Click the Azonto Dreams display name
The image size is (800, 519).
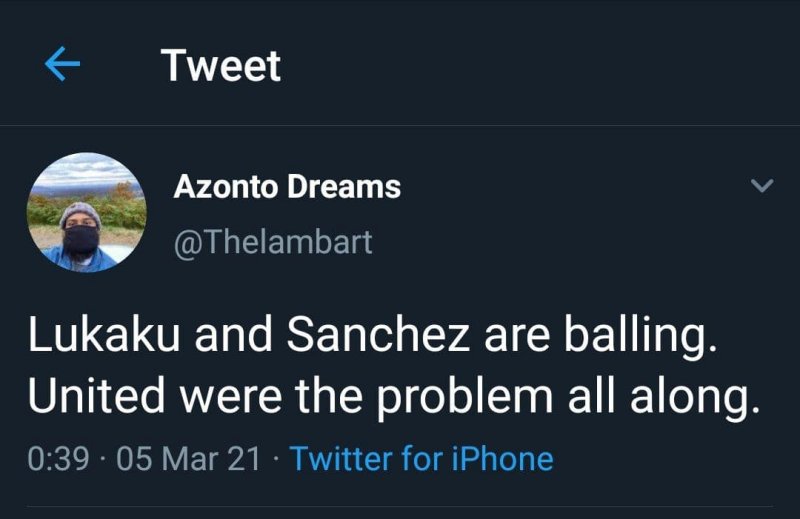coord(287,186)
